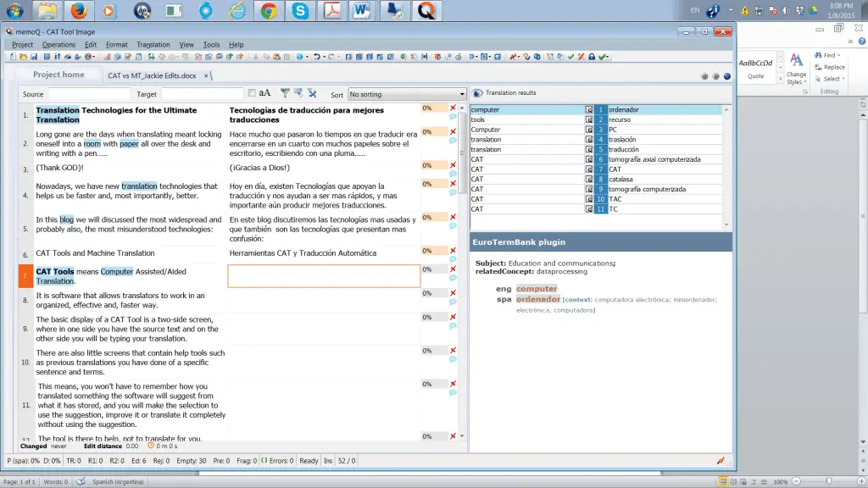The width and height of the screenshot is (868, 488).
Task: Expand the EN language selector in system tray
Action: coord(694,11)
